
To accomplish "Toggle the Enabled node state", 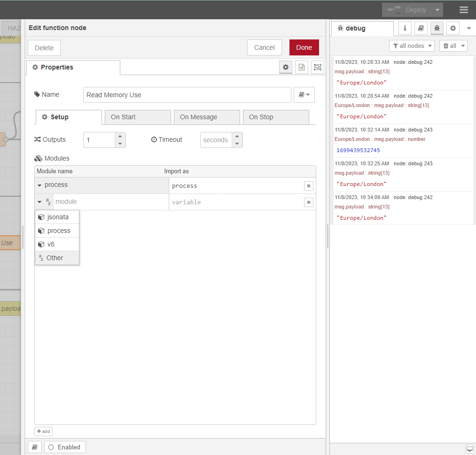I will pos(65,447).
